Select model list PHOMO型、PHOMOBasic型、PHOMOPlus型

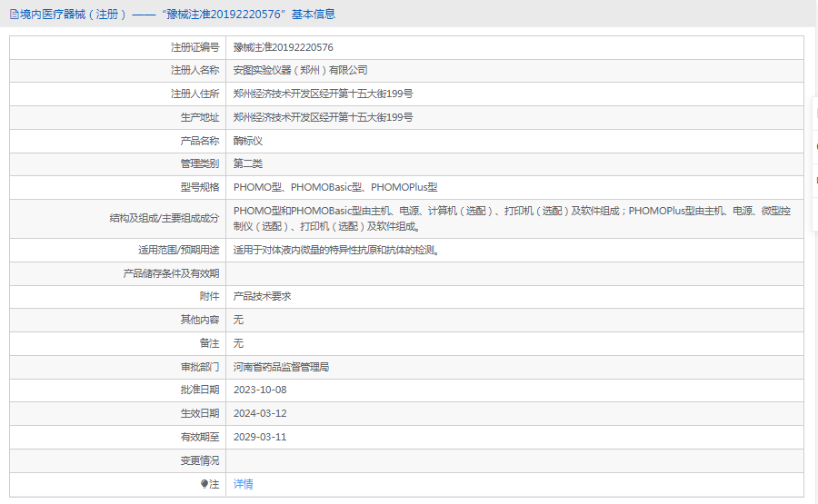(x=335, y=187)
